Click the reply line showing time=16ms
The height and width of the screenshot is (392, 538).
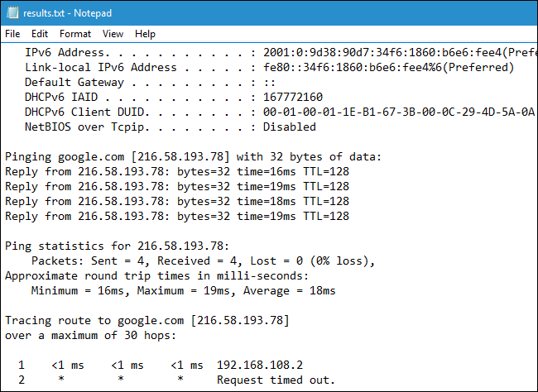click(x=176, y=171)
